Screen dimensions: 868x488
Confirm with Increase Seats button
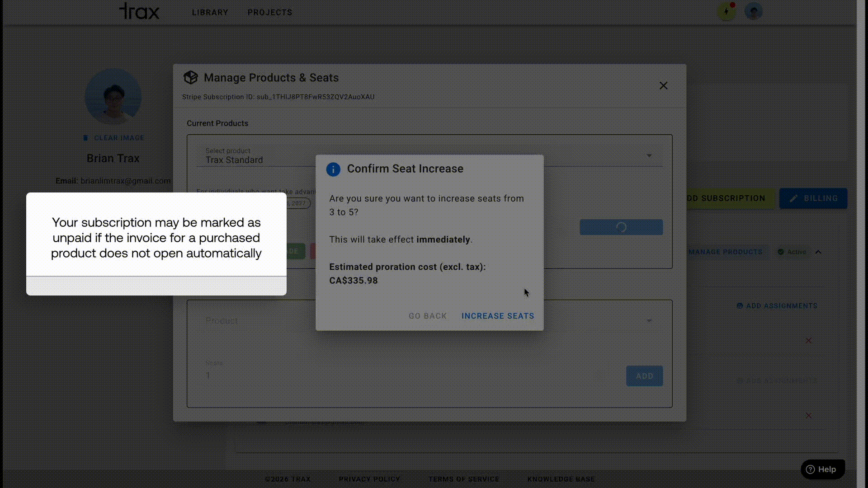[x=497, y=316]
